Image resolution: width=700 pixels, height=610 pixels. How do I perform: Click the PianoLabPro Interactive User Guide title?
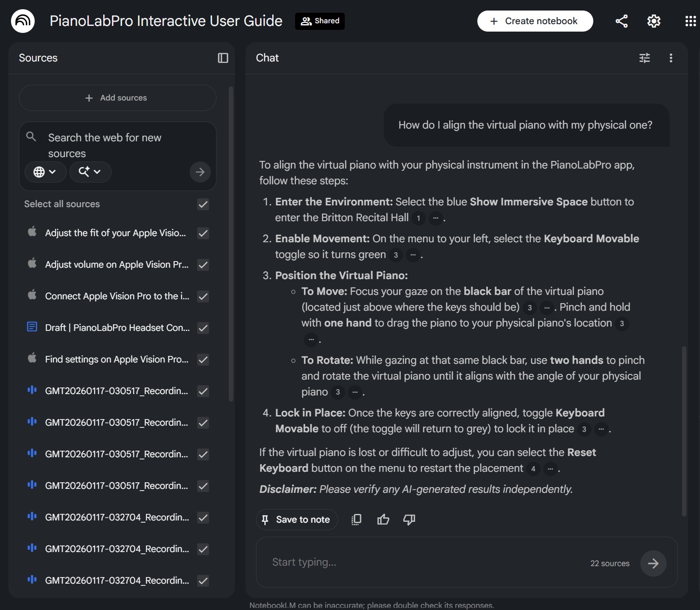(166, 21)
